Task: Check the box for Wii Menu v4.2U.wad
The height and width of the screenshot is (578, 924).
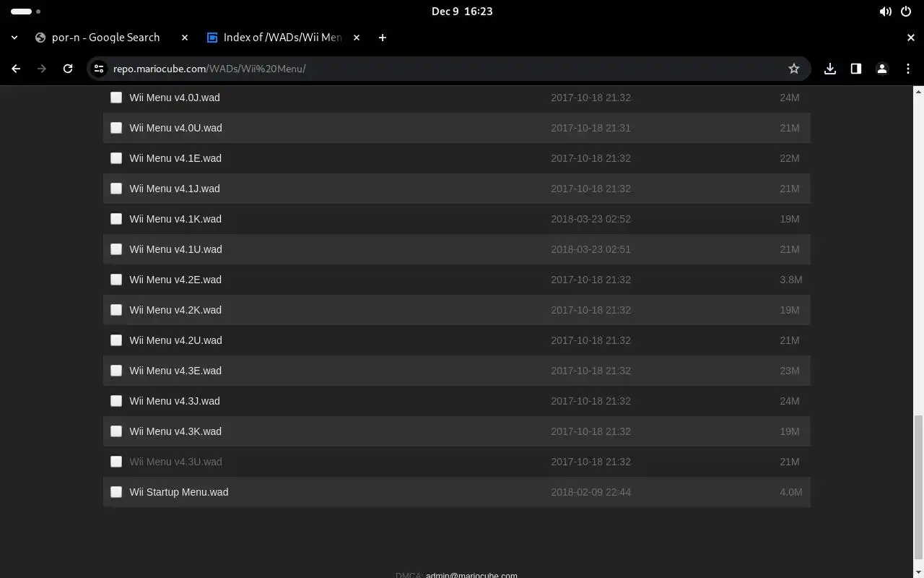Action: (x=116, y=340)
